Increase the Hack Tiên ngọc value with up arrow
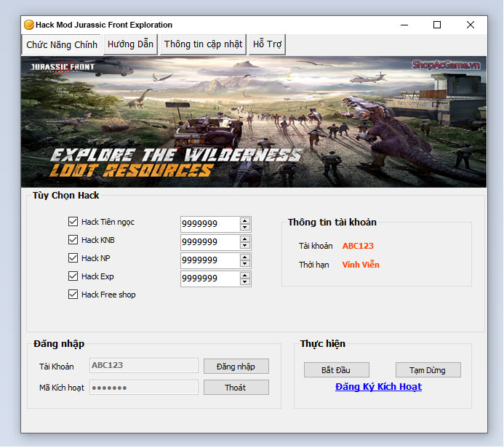 [x=245, y=221]
